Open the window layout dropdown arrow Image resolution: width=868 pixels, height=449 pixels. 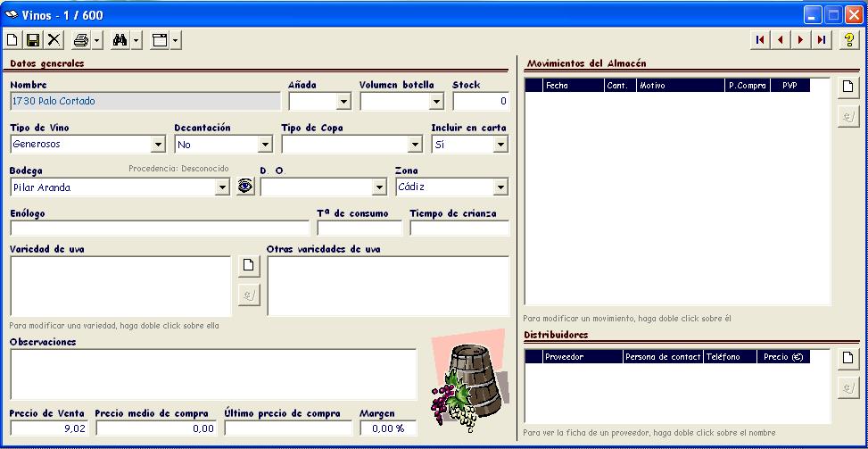click(x=175, y=40)
